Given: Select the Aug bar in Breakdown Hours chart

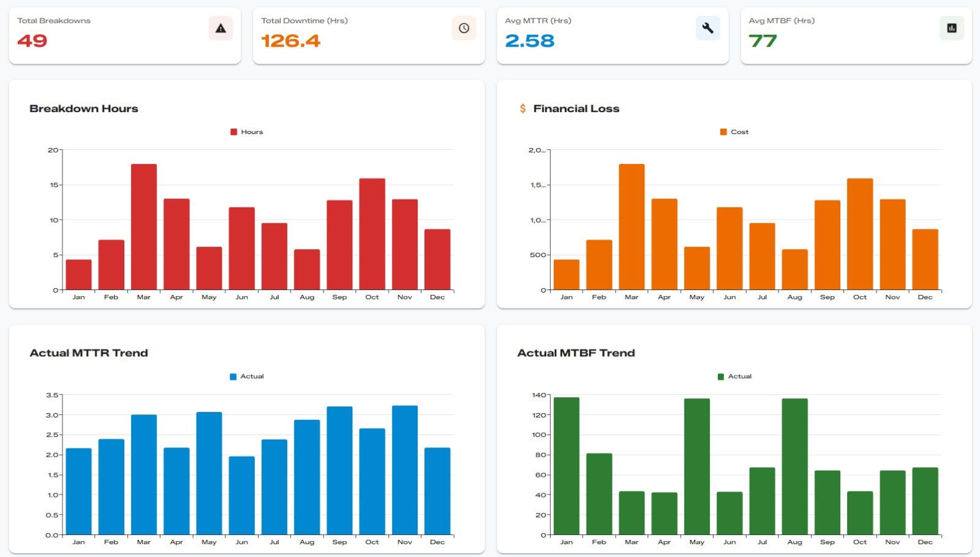Looking at the screenshot, I should (307, 270).
